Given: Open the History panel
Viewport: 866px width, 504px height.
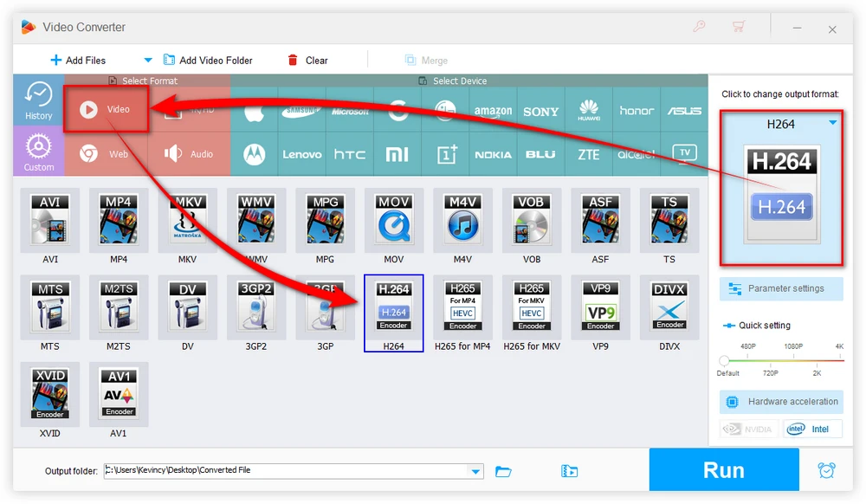Looking at the screenshot, I should click(x=39, y=100).
